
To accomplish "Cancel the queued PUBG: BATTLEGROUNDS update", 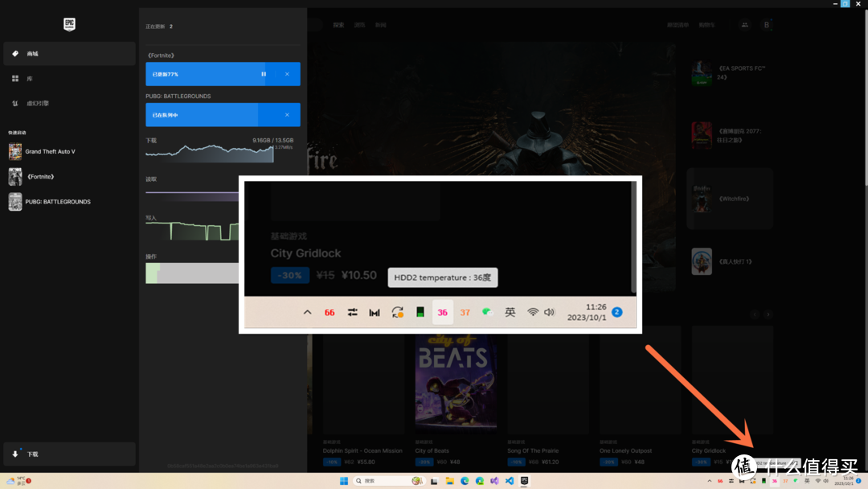I will (x=287, y=115).
